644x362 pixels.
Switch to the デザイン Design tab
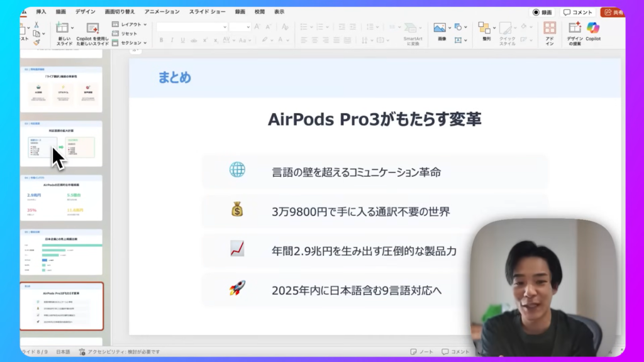(x=86, y=12)
